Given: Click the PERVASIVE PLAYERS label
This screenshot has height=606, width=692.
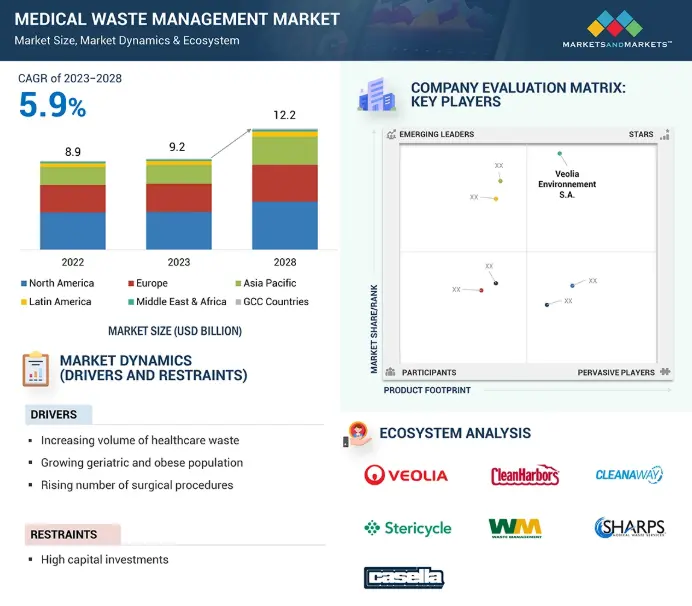Looking at the screenshot, I should pyautogui.click(x=616, y=373).
